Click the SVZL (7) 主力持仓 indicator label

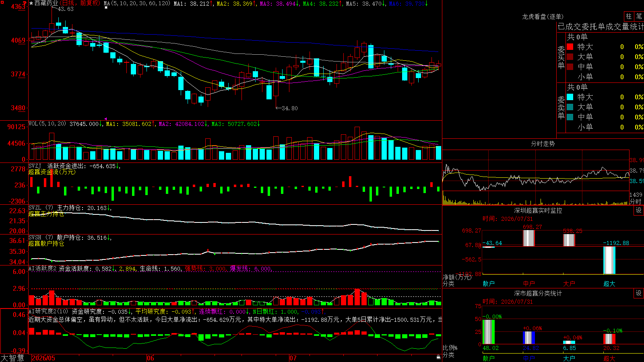pos(56,208)
